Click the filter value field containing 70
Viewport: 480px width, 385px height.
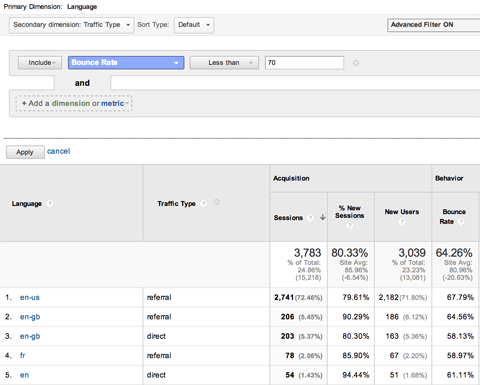[304, 63]
